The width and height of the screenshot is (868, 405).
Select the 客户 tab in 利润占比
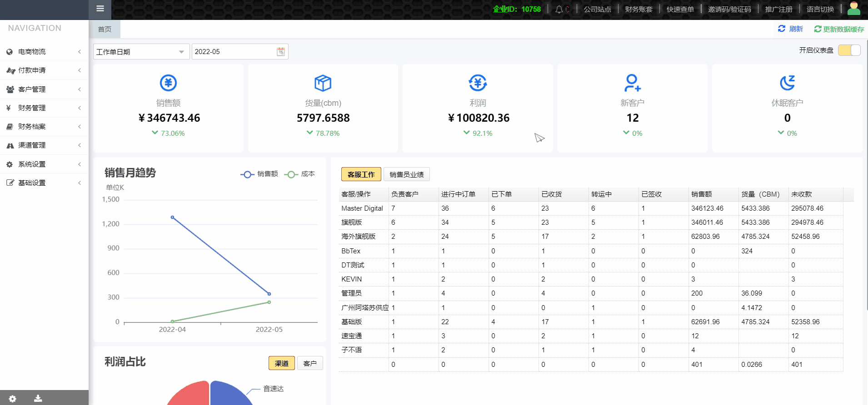309,363
